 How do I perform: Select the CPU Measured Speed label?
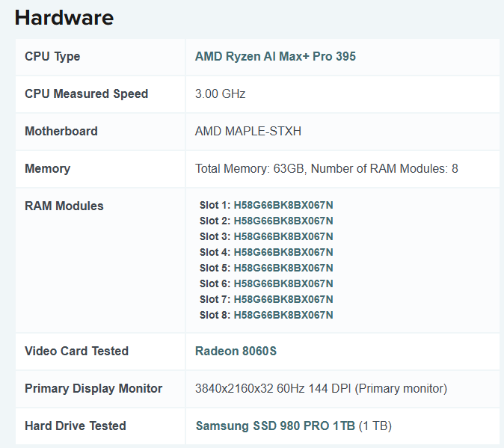[x=86, y=93]
